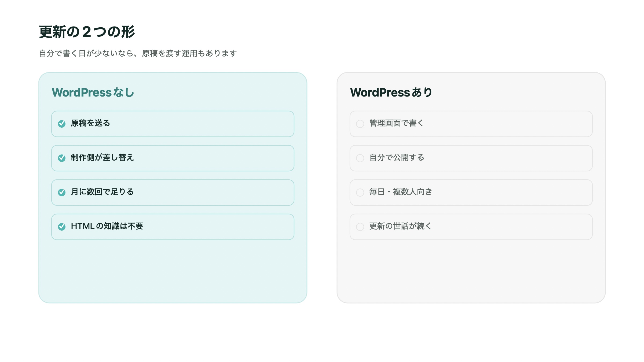This screenshot has height=362, width=644.
Task: Click the check icon beside 原稿を送る
Action: pos(62,124)
